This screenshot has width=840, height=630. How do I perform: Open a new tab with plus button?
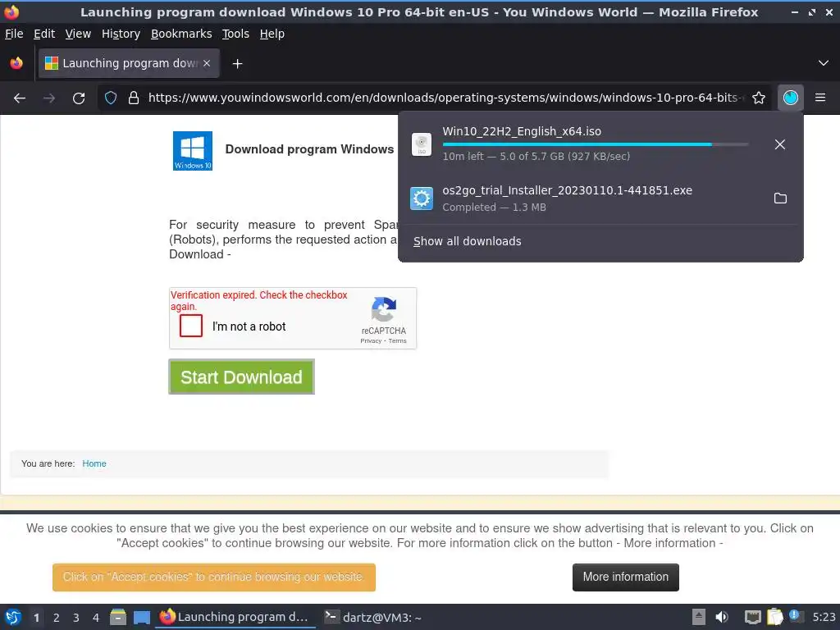[237, 64]
